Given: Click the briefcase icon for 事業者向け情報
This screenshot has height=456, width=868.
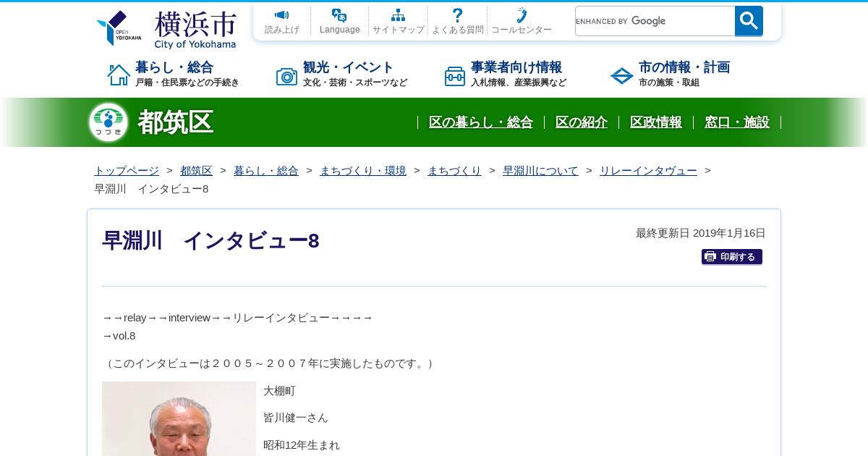Looking at the screenshot, I should (455, 75).
